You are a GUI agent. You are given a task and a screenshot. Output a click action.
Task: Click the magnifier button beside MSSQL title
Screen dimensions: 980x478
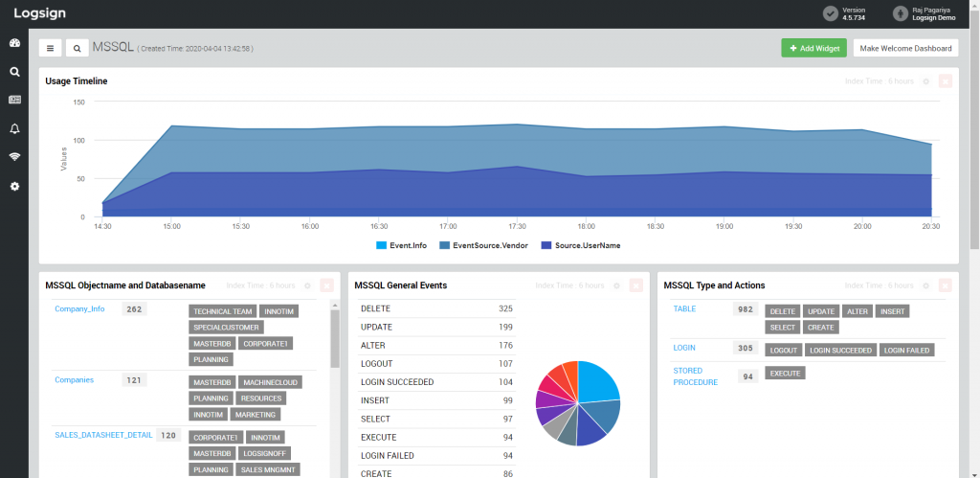(x=77, y=48)
